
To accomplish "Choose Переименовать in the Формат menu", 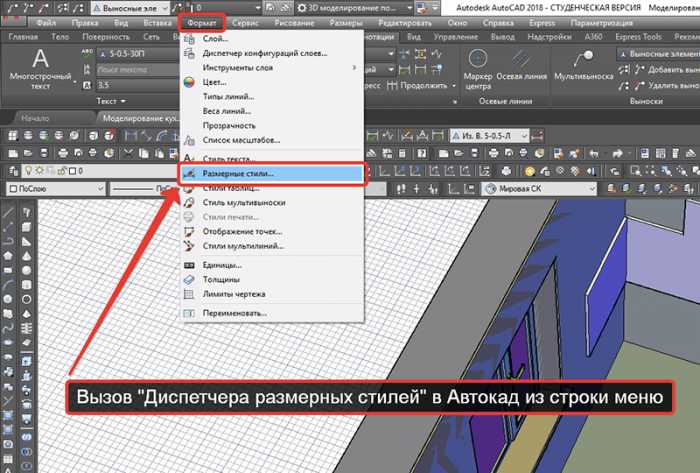I will [236, 313].
